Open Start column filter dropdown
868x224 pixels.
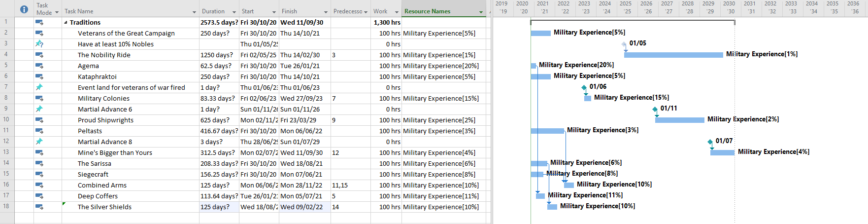(274, 12)
